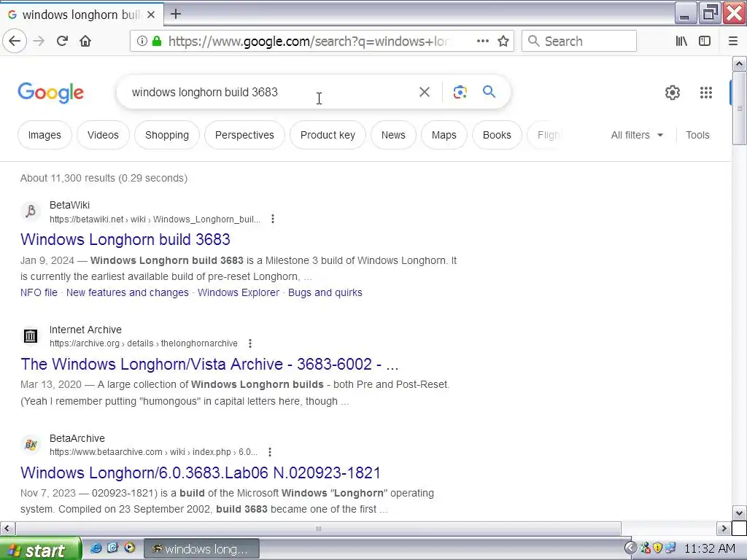Switch to Shopping results

click(167, 135)
